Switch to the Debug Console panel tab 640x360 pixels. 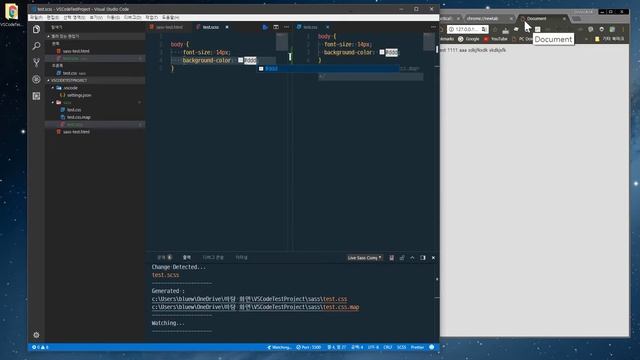point(213,258)
